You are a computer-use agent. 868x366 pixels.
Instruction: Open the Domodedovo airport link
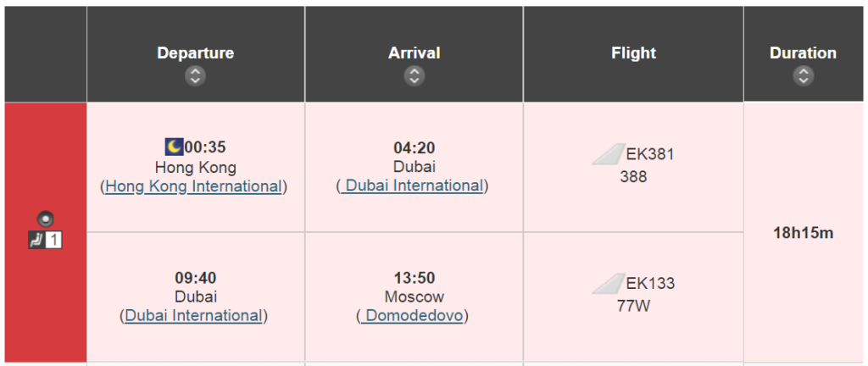[413, 316]
